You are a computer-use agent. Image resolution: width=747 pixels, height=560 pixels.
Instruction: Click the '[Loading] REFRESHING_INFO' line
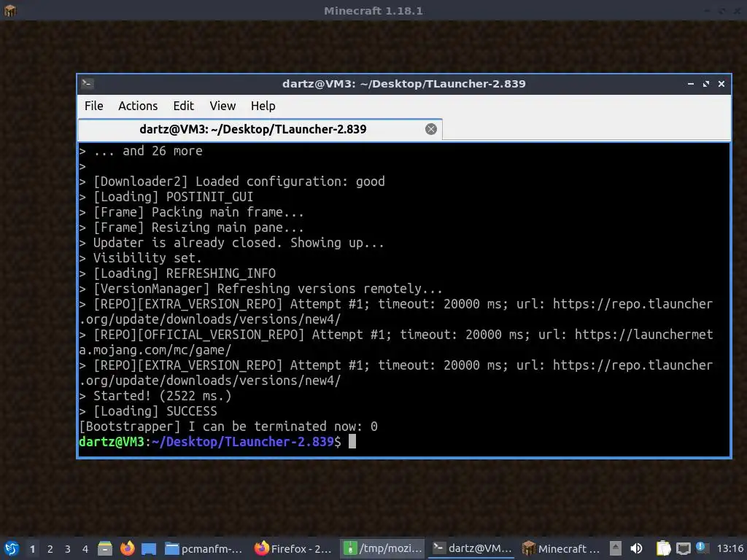point(177,273)
